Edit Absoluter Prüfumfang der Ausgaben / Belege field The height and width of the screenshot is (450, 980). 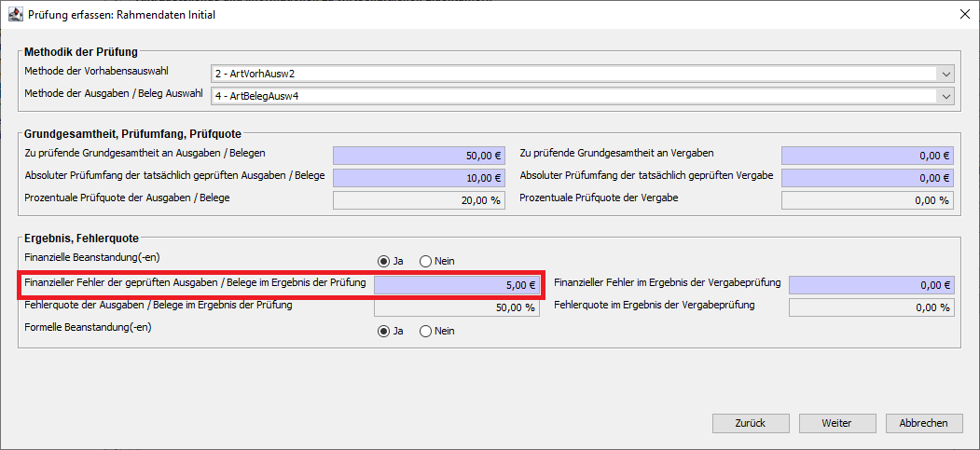(419, 178)
